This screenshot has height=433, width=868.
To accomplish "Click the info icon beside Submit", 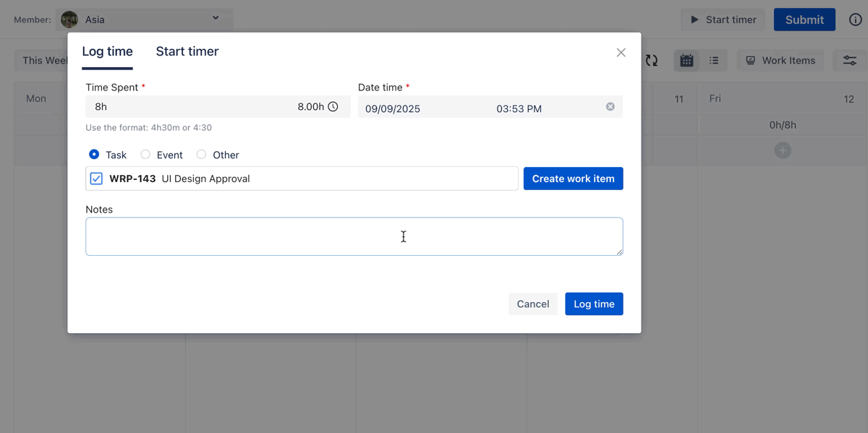I will [855, 20].
